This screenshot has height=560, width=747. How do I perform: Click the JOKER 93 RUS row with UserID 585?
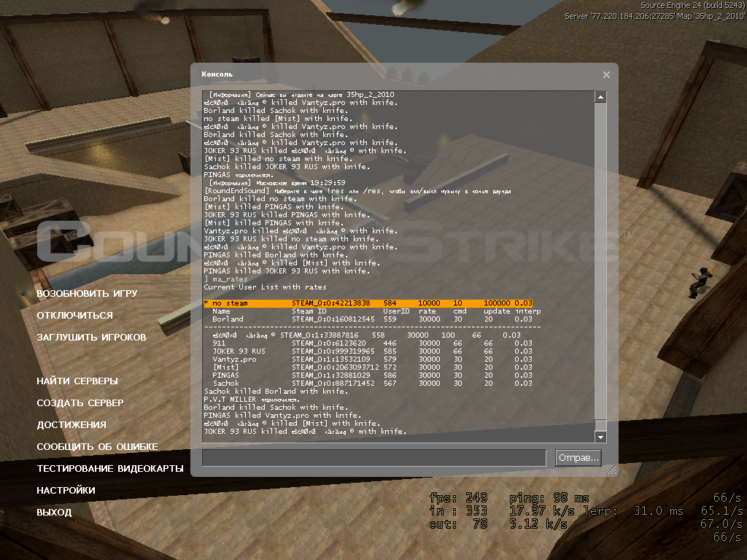coord(372,351)
